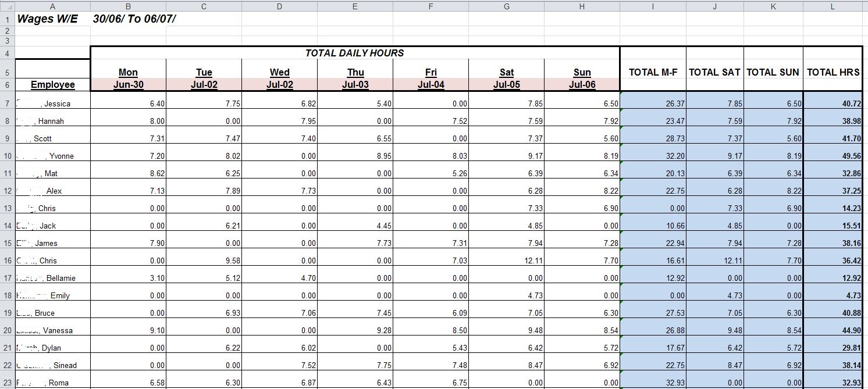Click the 'Wages W/E' title cell
Viewport: 868px width, 389px height.
click(x=48, y=18)
